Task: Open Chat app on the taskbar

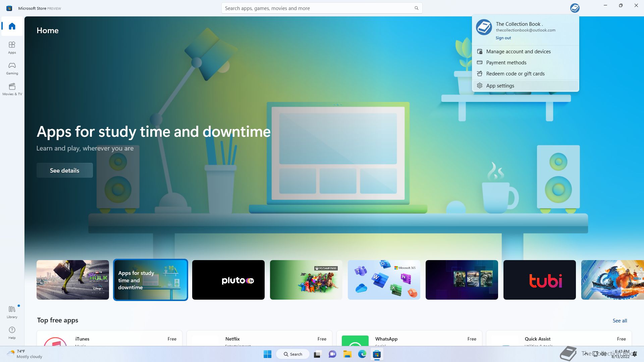Action: click(x=332, y=354)
